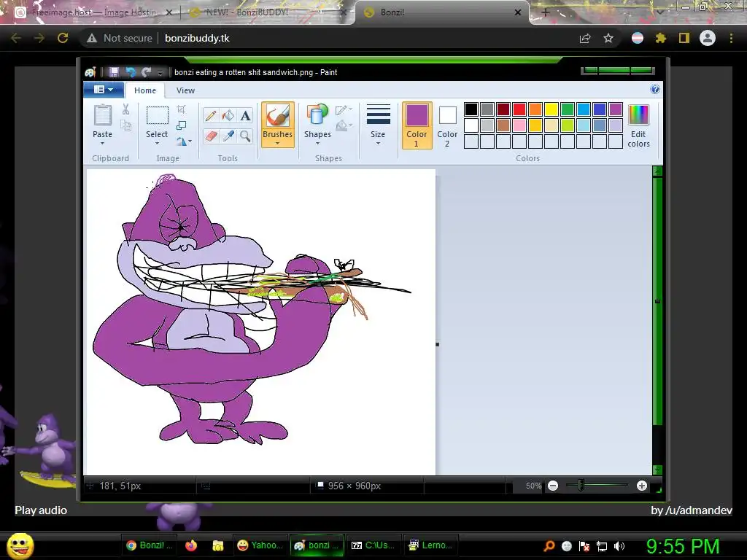The height and width of the screenshot is (560, 747).
Task: Click the Redo arrow in Paint title bar
Action: pyautogui.click(x=146, y=72)
